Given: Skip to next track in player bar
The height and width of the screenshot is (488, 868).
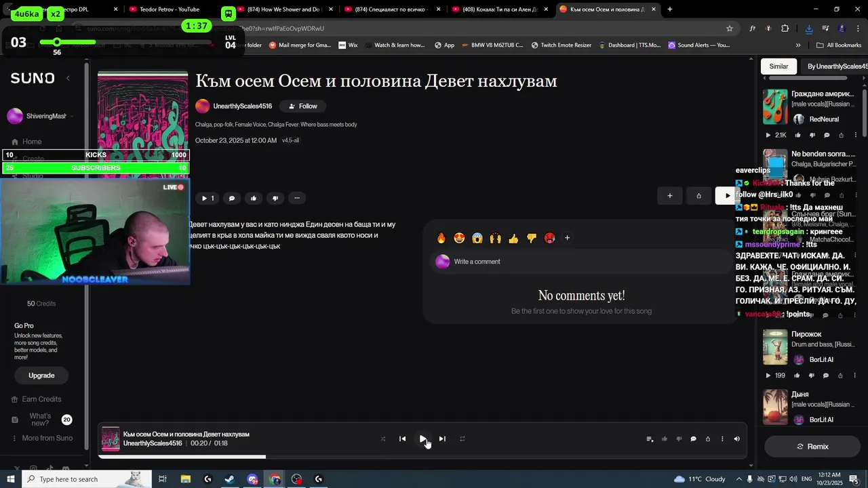Looking at the screenshot, I should pos(442,439).
